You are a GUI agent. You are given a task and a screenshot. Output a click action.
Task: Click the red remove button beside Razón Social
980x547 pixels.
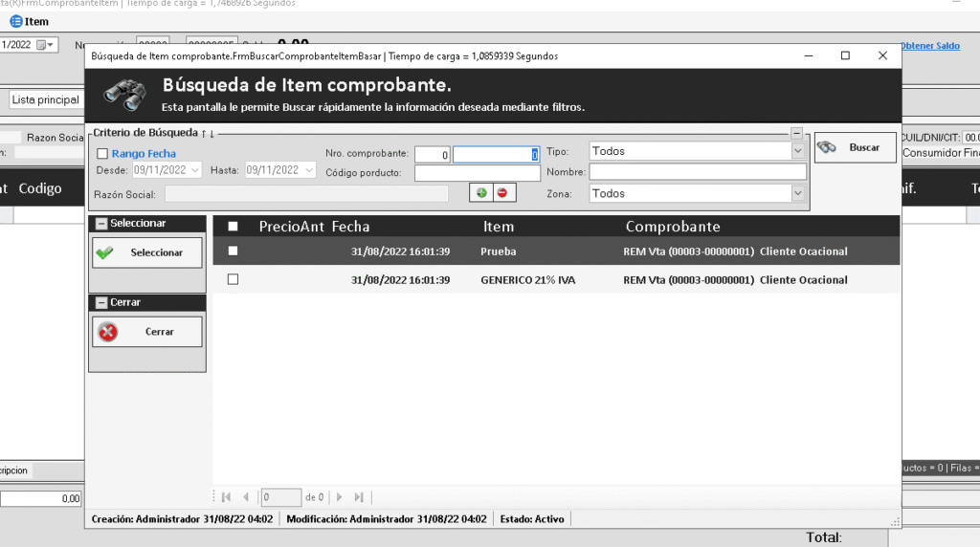click(501, 193)
